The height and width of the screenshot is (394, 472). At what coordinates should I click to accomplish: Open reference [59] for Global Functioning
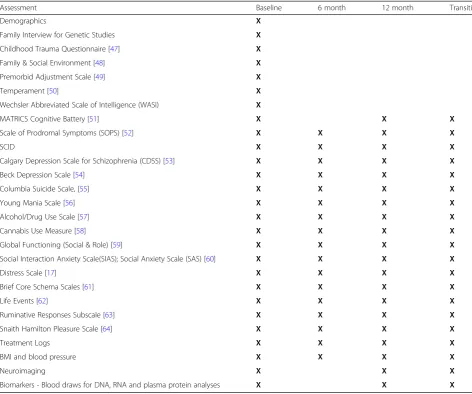[x=117, y=245]
